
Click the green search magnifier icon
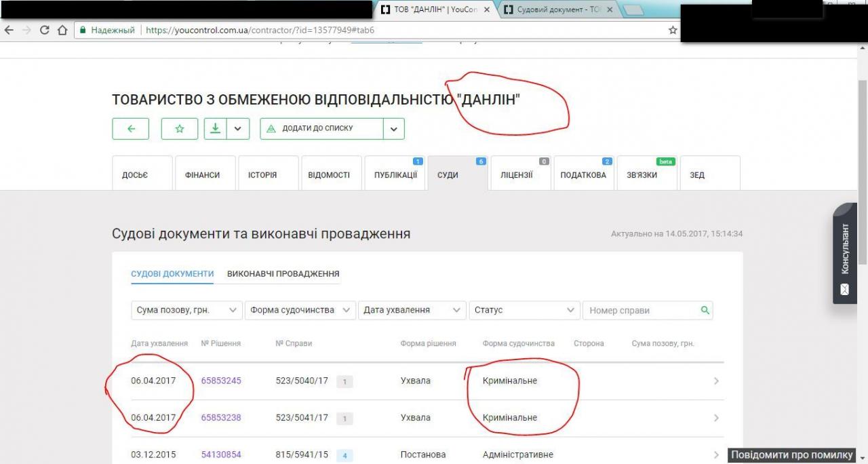pyautogui.click(x=705, y=310)
